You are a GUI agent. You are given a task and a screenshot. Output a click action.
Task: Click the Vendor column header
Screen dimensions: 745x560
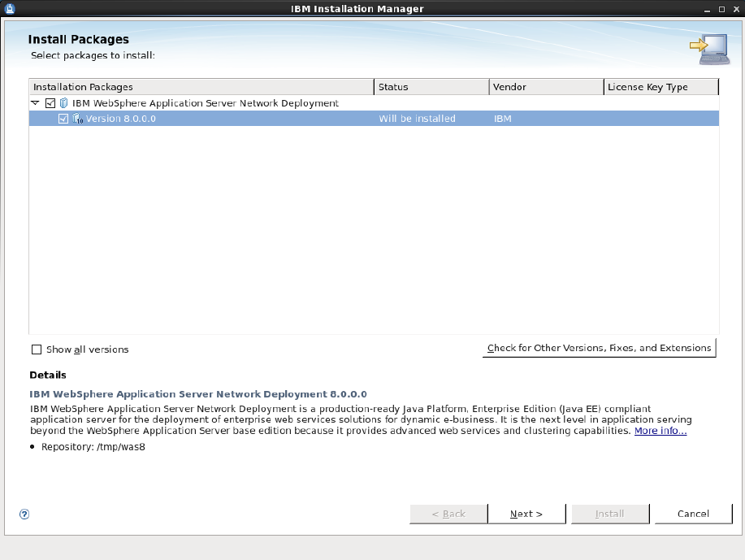[547, 87]
